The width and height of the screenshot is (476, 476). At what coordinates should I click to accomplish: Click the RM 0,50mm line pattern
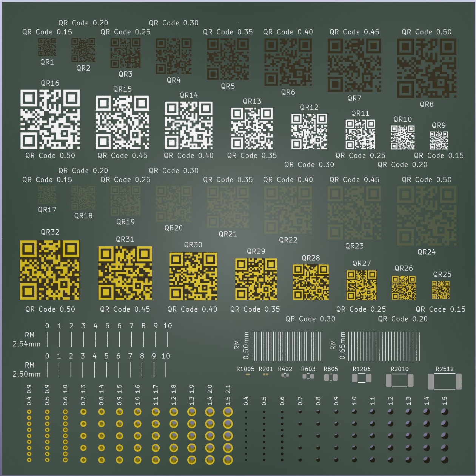(287, 346)
